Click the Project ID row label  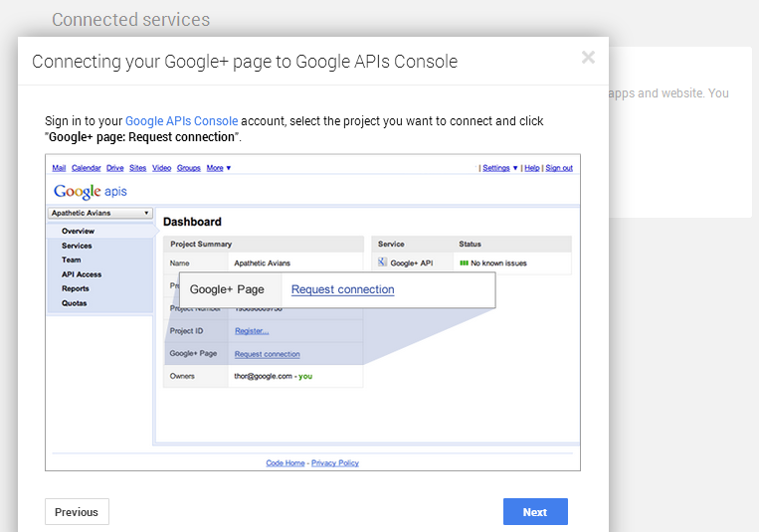186,331
